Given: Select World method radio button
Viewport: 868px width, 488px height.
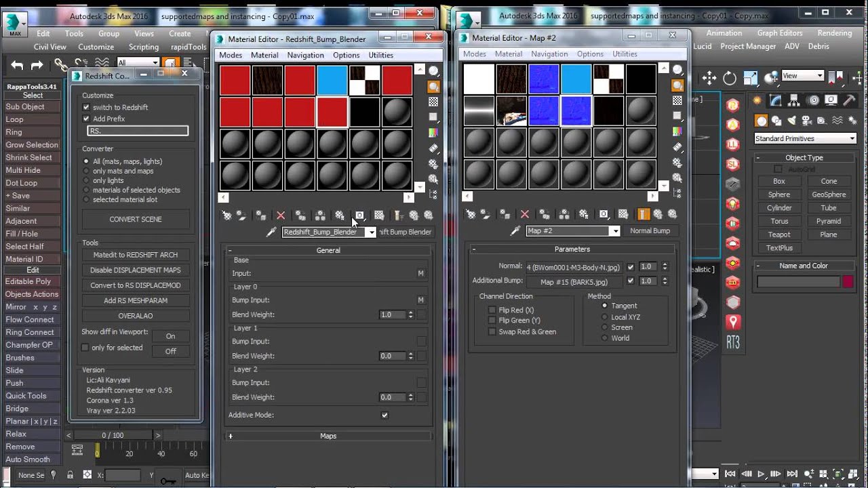Looking at the screenshot, I should [605, 338].
